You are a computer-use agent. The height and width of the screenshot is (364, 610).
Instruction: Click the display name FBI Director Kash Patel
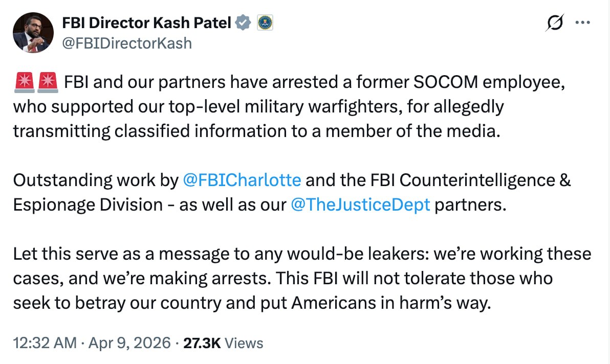click(x=146, y=22)
